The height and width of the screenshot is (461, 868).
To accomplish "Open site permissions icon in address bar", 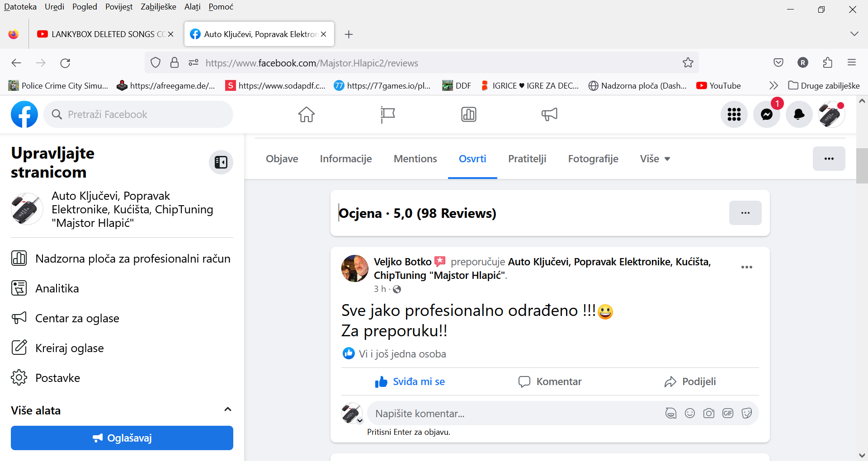I will pyautogui.click(x=193, y=63).
